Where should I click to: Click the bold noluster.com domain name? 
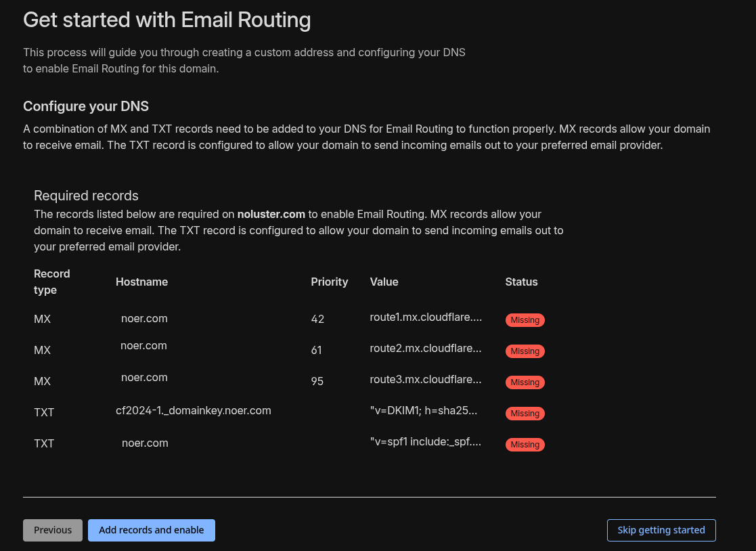[x=271, y=214]
